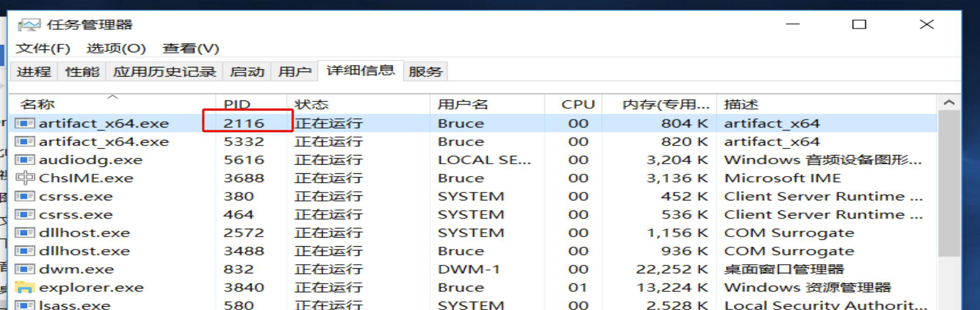Screen dimensions: 980x310
Task: Click the LOCAL SE... user name cell
Action: pos(484,160)
